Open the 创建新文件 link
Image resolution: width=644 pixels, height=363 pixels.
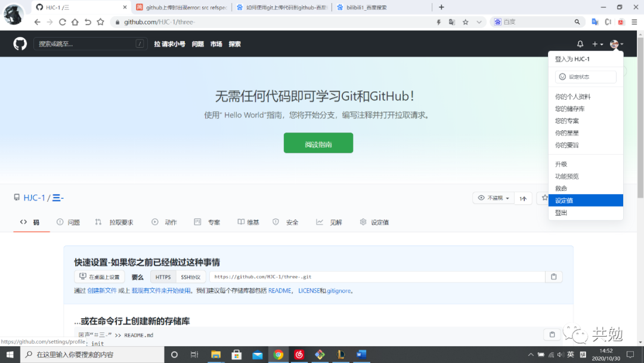(103, 291)
